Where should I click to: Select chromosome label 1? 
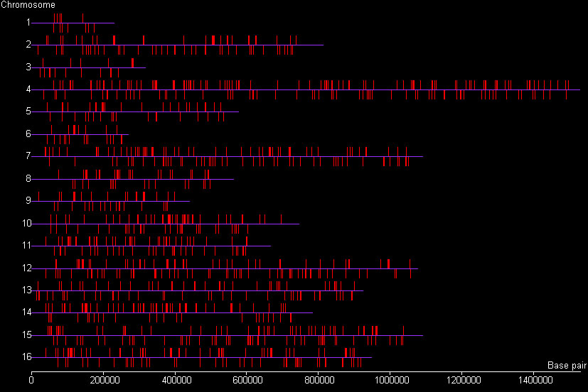[28, 23]
